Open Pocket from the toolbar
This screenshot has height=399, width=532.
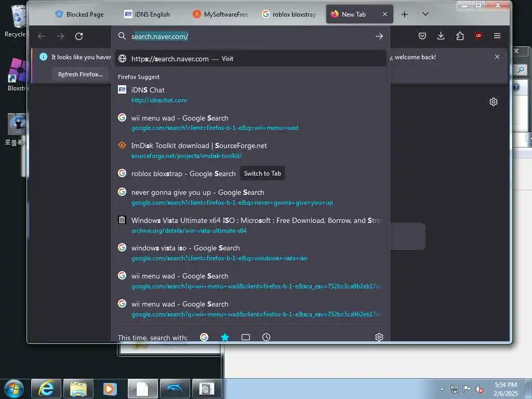pyautogui.click(x=422, y=36)
